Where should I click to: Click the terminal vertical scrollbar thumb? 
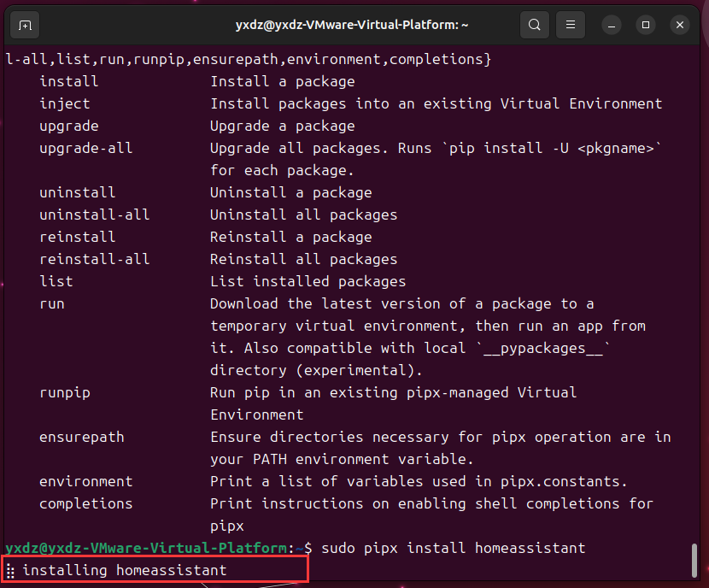[x=694, y=561]
